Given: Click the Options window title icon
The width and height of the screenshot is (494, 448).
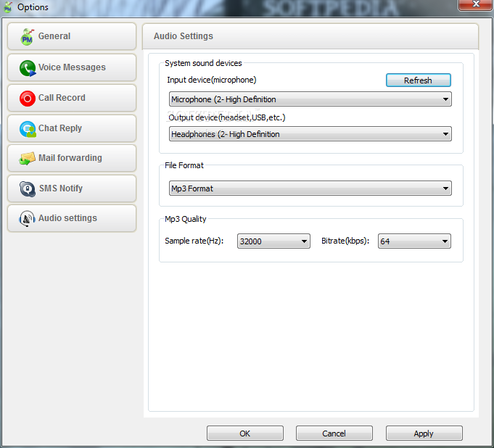Looking at the screenshot, I should tap(8, 7).
